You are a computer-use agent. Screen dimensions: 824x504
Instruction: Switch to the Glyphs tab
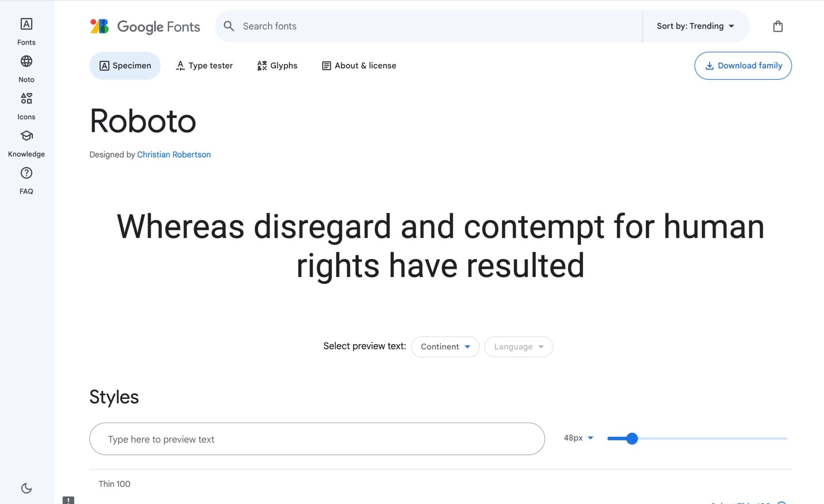point(277,66)
